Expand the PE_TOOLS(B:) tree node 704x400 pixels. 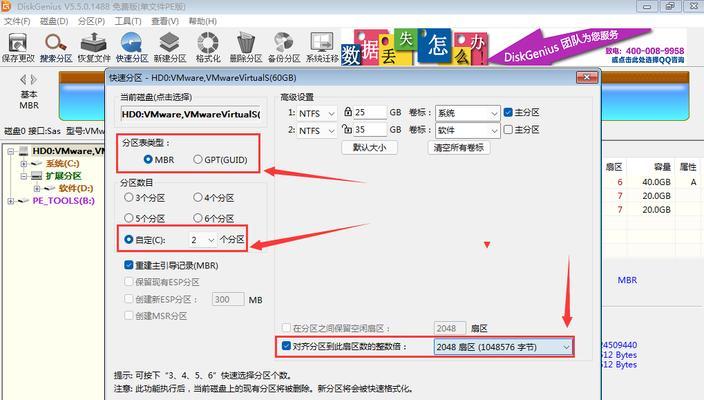pos(10,201)
